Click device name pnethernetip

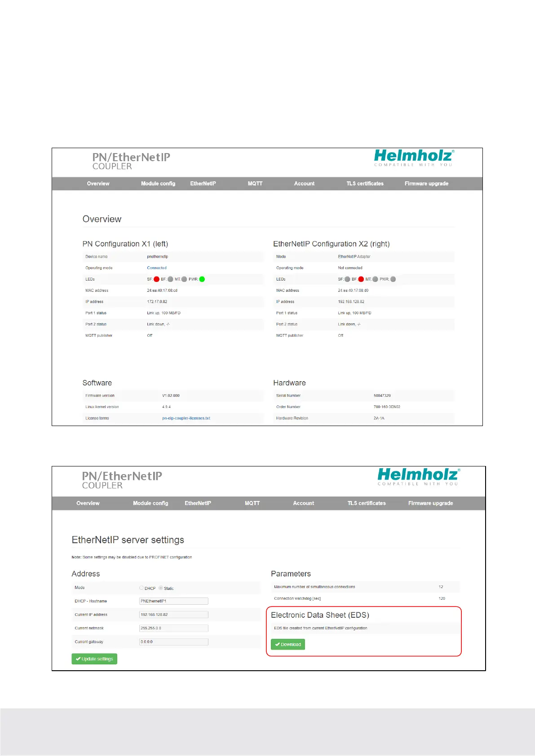coord(157,257)
